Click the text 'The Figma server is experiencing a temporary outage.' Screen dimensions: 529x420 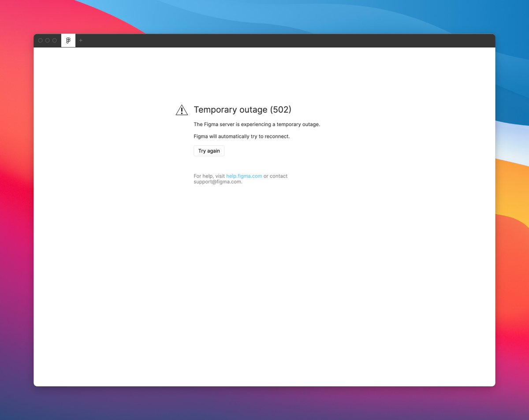(257, 124)
